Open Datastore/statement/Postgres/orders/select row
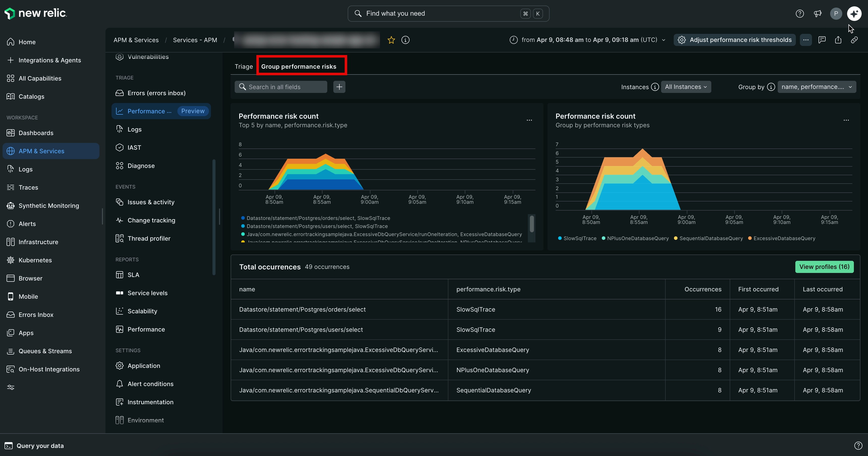The height and width of the screenshot is (456, 868). point(545,309)
